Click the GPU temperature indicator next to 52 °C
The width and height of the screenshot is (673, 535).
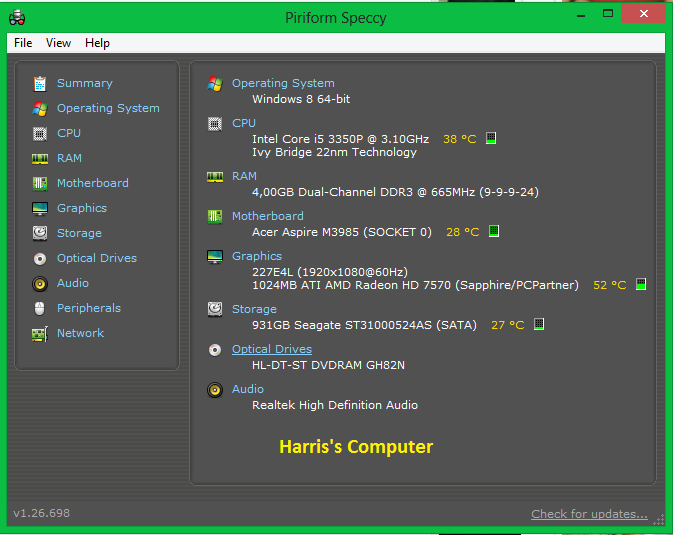[640, 284]
